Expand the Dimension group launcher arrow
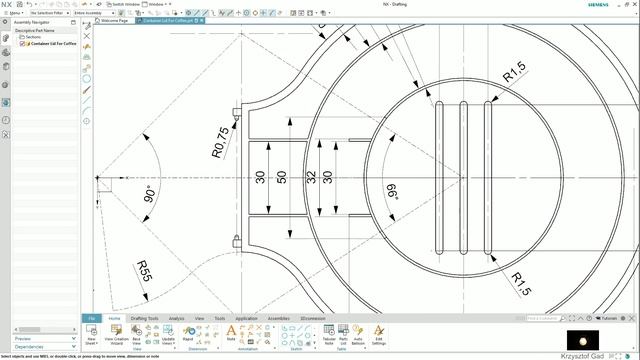The image size is (640, 360). click(218, 349)
